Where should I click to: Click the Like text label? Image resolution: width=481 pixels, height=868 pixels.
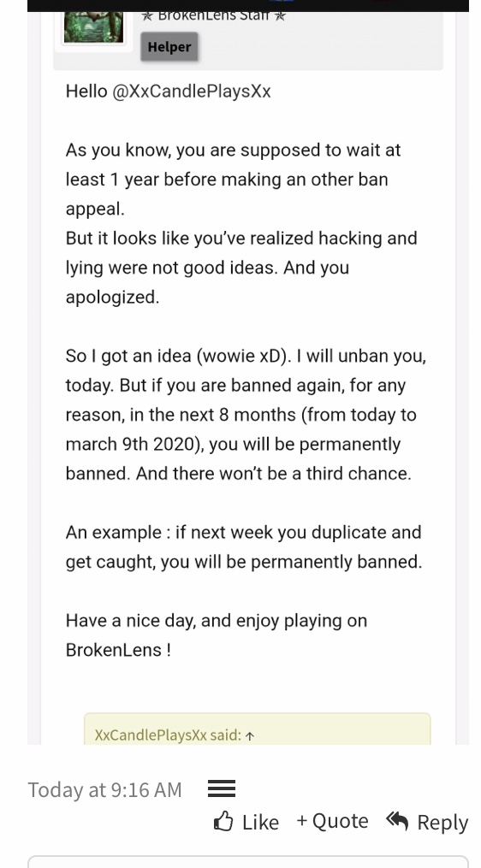tap(260, 822)
